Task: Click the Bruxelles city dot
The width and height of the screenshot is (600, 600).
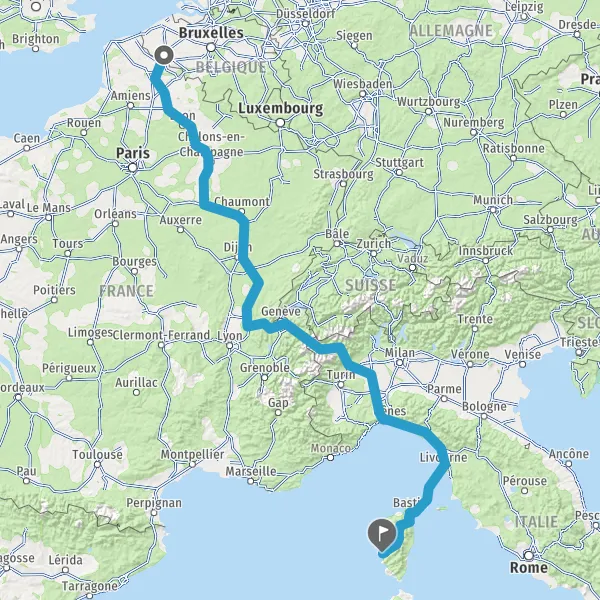Action: (x=211, y=48)
